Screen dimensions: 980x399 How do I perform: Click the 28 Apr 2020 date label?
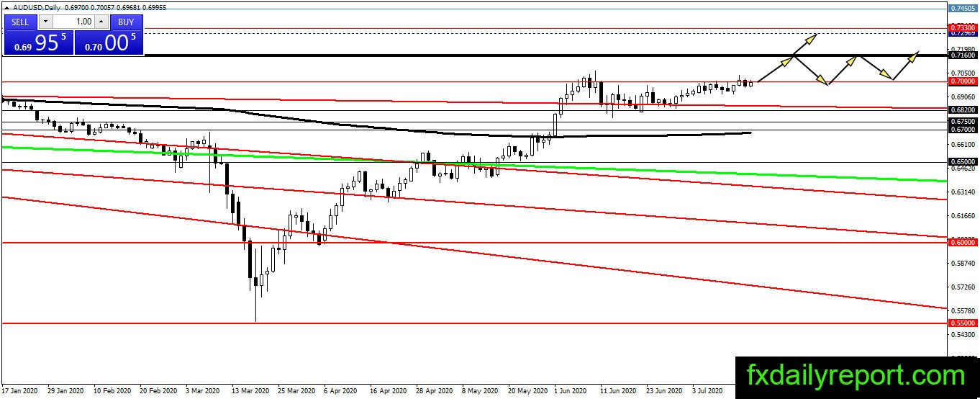coord(435,391)
